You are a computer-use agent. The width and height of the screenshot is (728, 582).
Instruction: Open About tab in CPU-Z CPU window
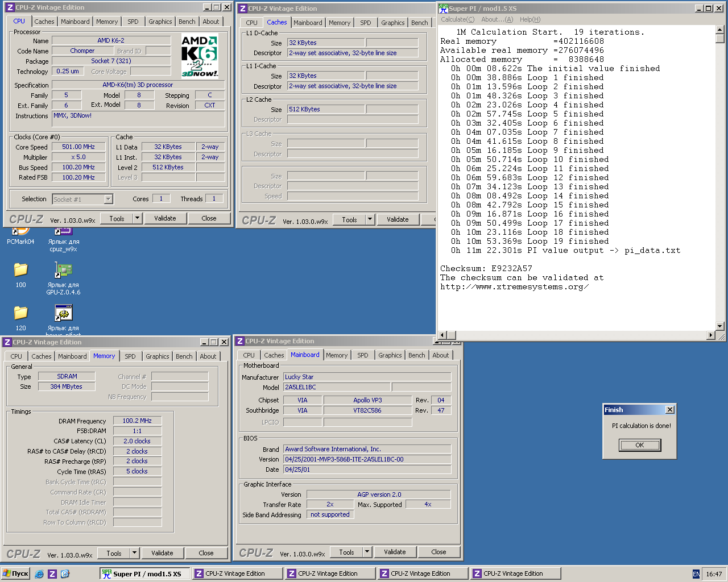coord(210,22)
